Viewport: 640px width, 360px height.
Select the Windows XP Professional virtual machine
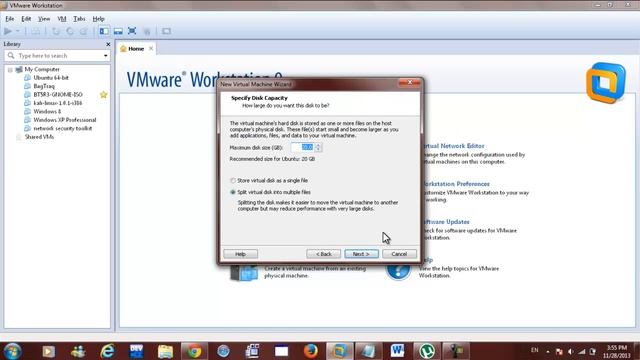coord(64,120)
